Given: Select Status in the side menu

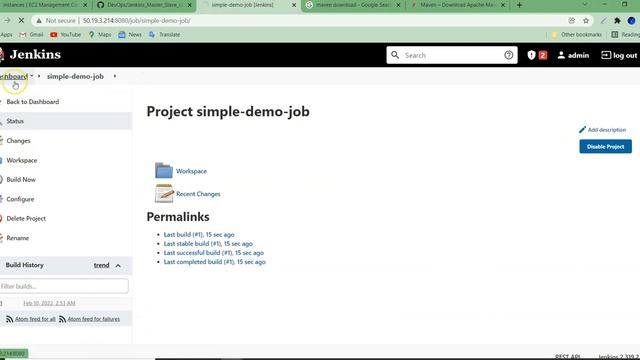Looking at the screenshot, I should tap(15, 121).
